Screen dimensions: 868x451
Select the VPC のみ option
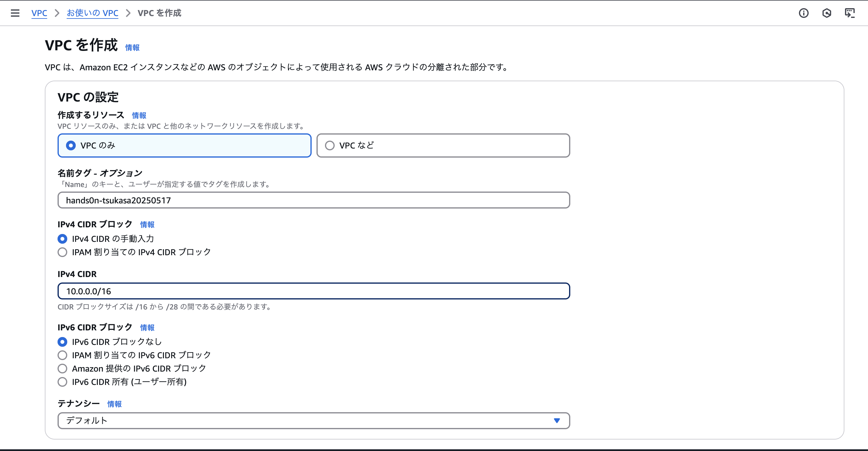coord(71,145)
